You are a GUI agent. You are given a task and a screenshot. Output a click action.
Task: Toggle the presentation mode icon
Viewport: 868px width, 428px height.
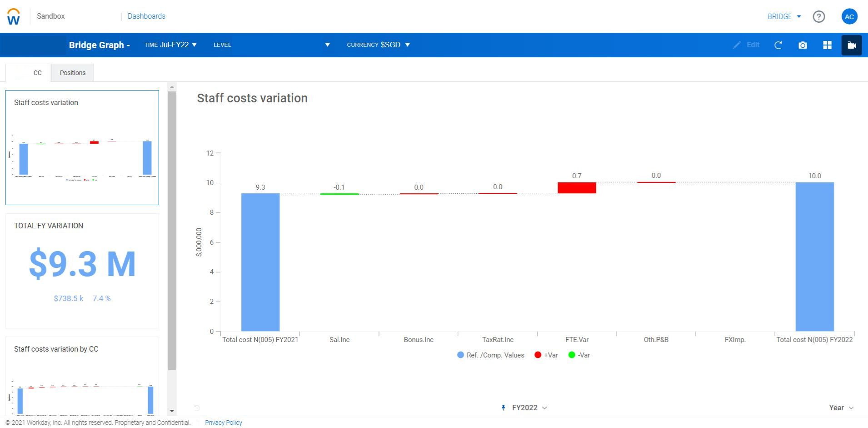(851, 45)
